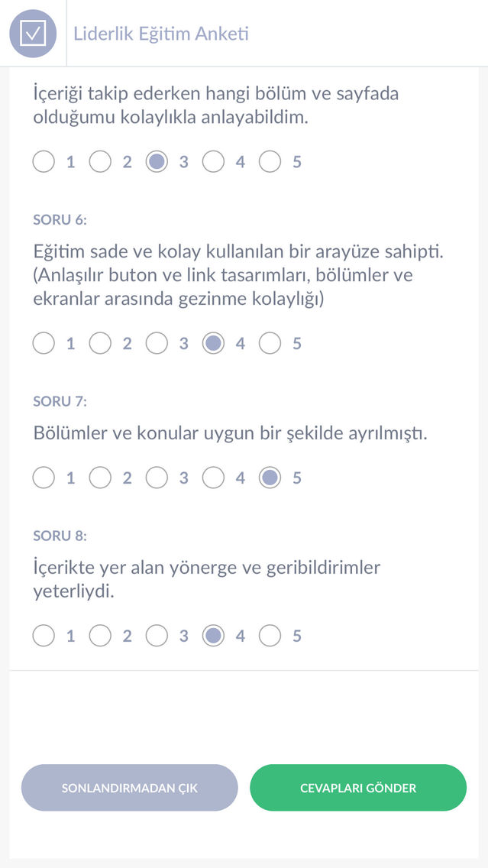Tap Sonlandırmadan Çık to exit survey
The image size is (488, 868).
130,788
